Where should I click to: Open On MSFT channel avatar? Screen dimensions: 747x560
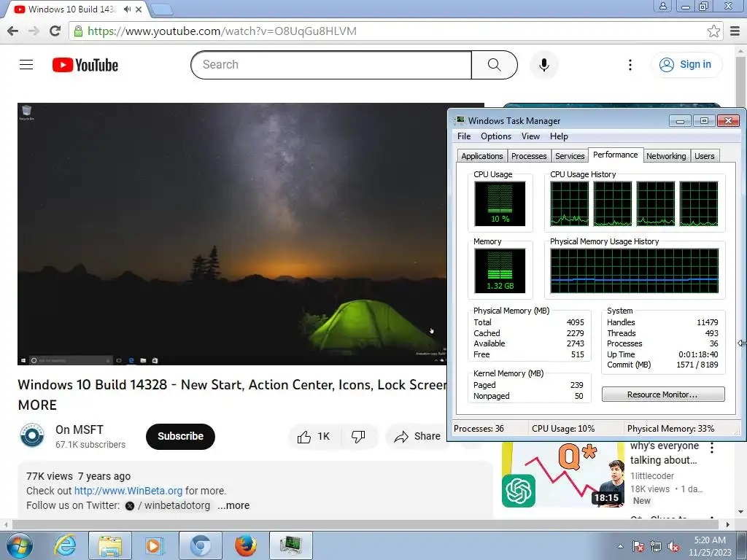coord(32,435)
